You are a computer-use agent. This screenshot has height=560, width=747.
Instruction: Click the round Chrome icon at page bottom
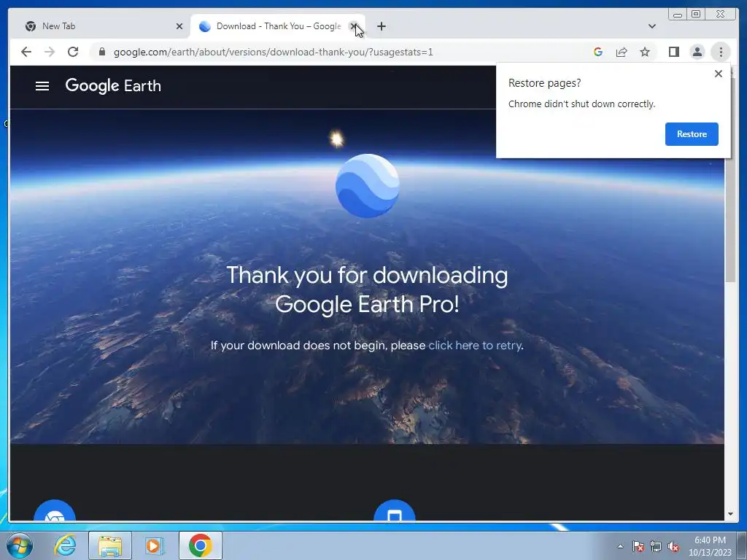(x=55, y=510)
